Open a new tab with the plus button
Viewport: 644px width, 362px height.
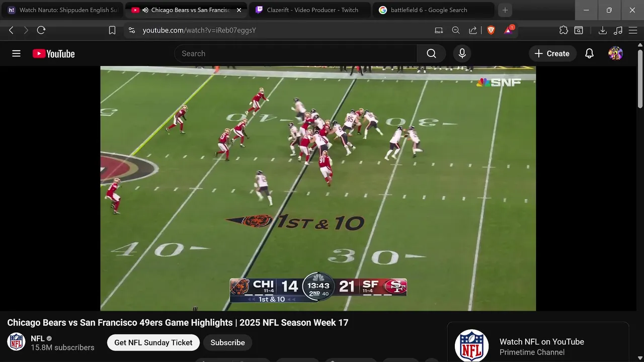(505, 10)
